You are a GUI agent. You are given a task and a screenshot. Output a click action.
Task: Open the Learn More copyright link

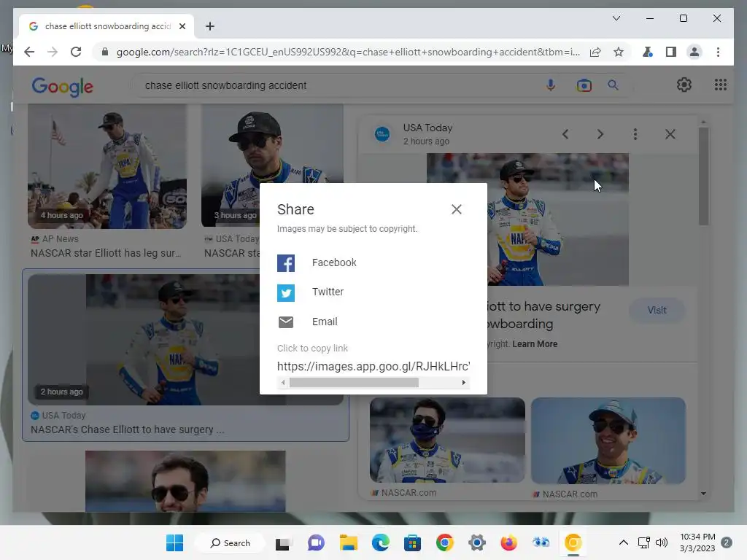[535, 344]
